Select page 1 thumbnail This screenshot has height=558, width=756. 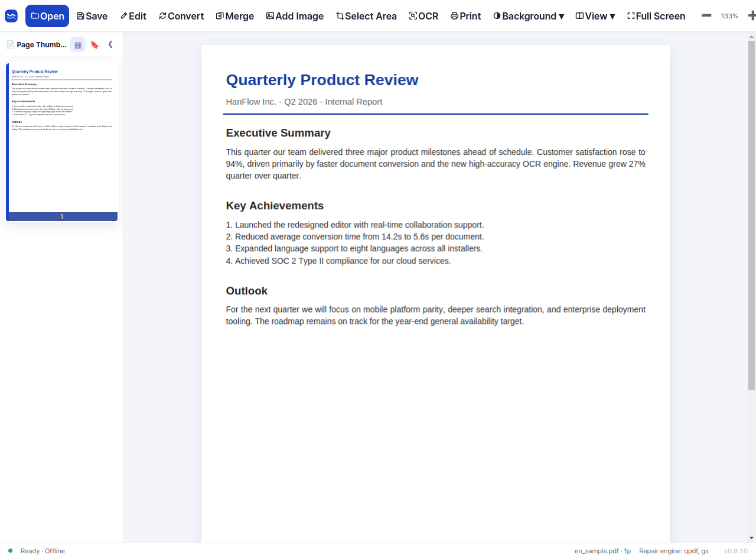click(62, 142)
